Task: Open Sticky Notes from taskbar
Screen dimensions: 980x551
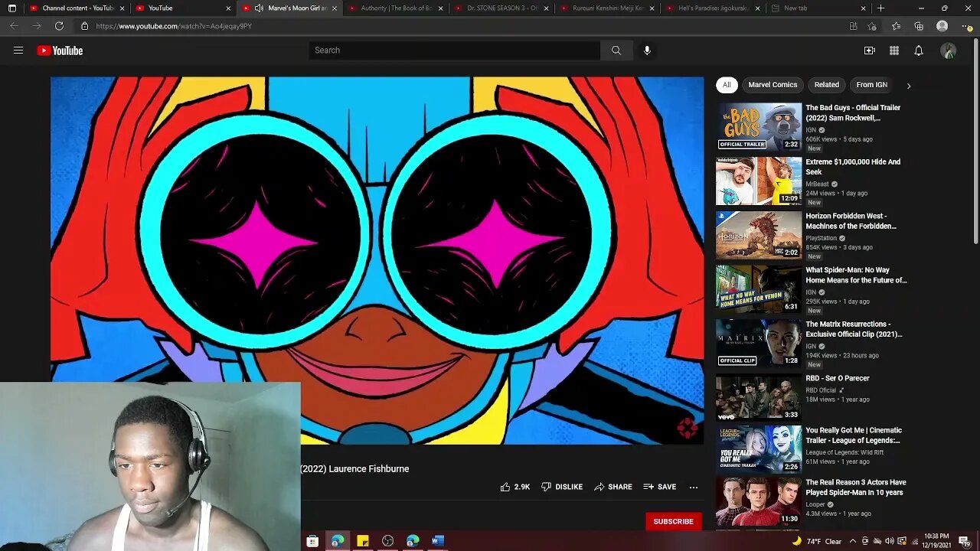Action: pos(363,541)
